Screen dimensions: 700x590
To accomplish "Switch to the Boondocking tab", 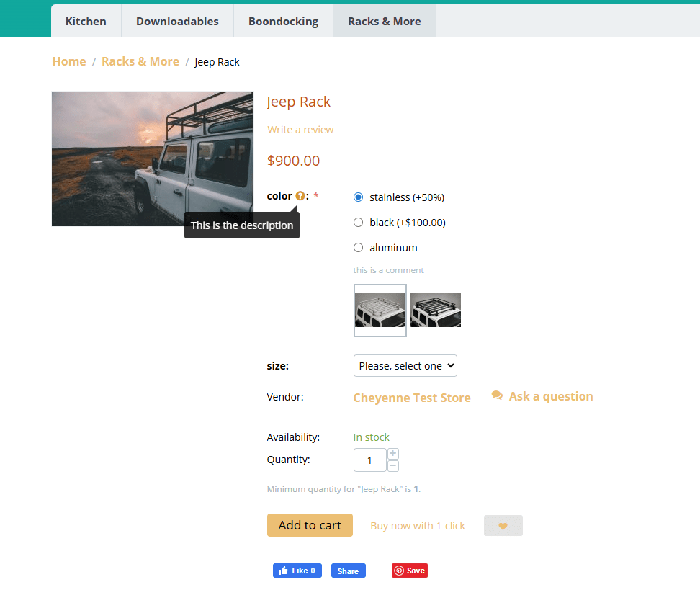I will tap(283, 21).
